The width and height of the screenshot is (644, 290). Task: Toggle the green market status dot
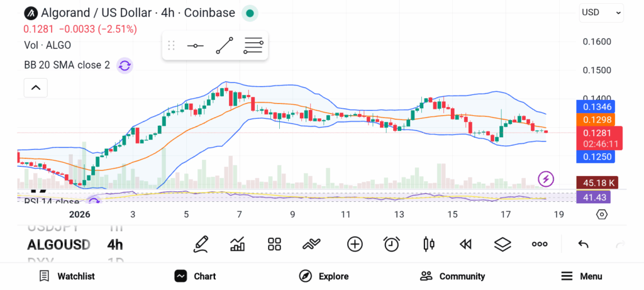[250, 13]
